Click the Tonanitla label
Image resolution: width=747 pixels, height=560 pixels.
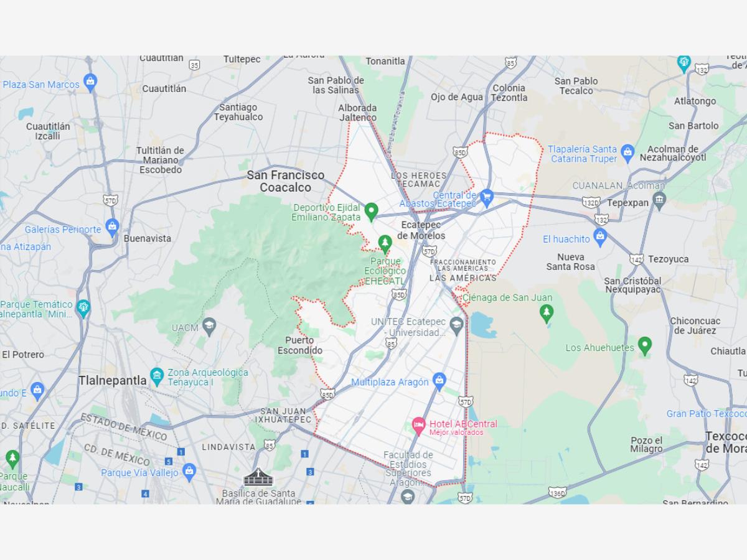(385, 61)
